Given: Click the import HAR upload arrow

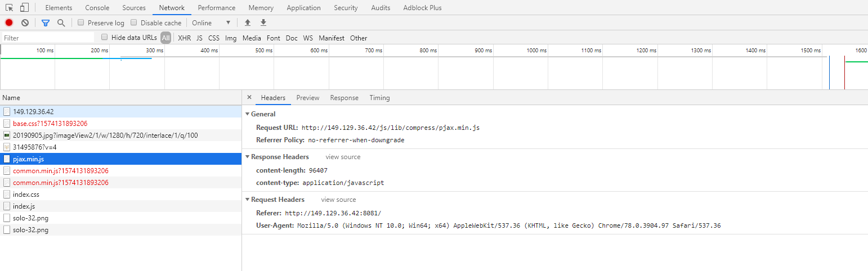Looking at the screenshot, I should click(x=247, y=23).
